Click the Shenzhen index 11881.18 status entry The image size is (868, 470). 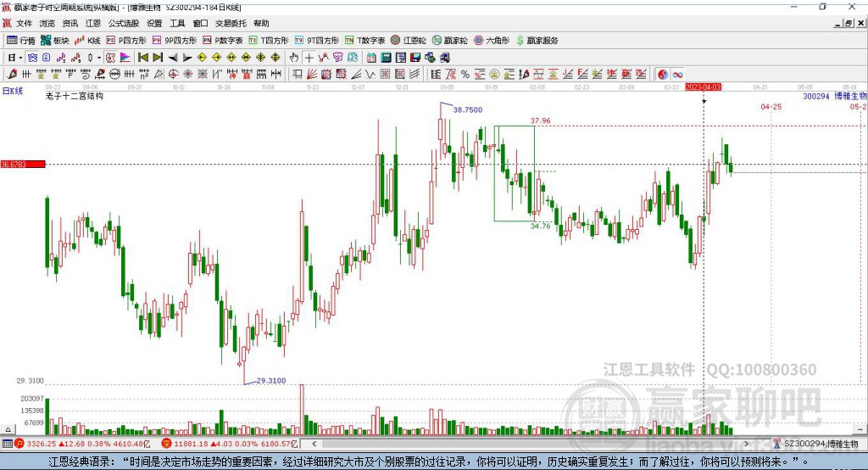coord(229,444)
